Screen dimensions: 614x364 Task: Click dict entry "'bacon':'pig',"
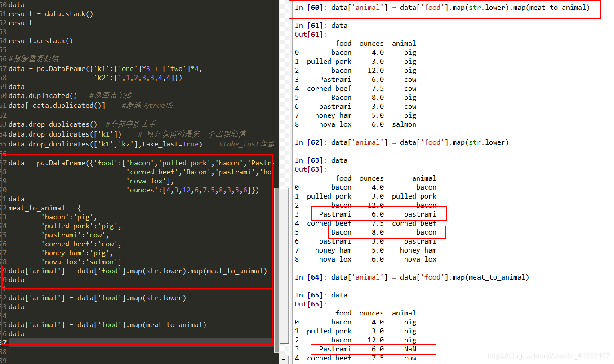69,217
